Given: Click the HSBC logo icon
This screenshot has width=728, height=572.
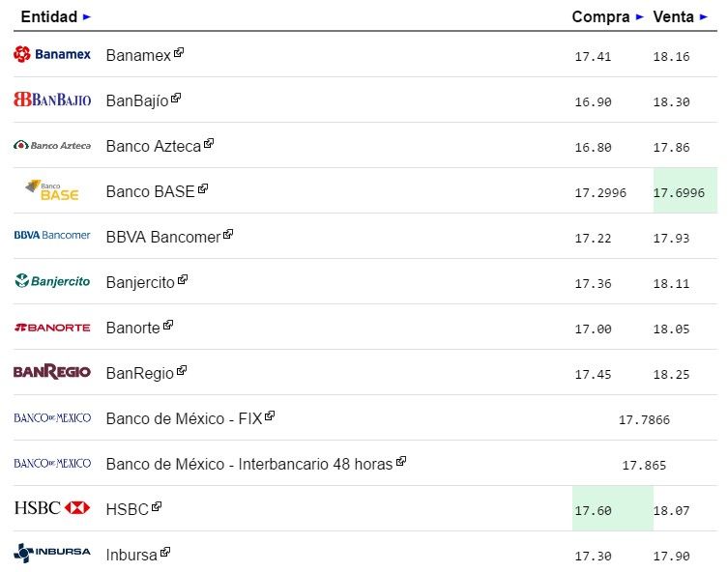Looking at the screenshot, I should 52,507.
